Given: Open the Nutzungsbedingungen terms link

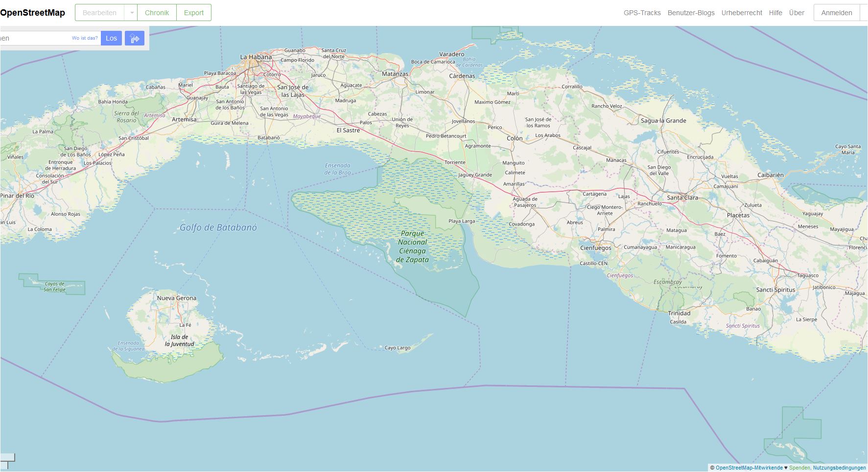Looking at the screenshot, I should (839, 468).
